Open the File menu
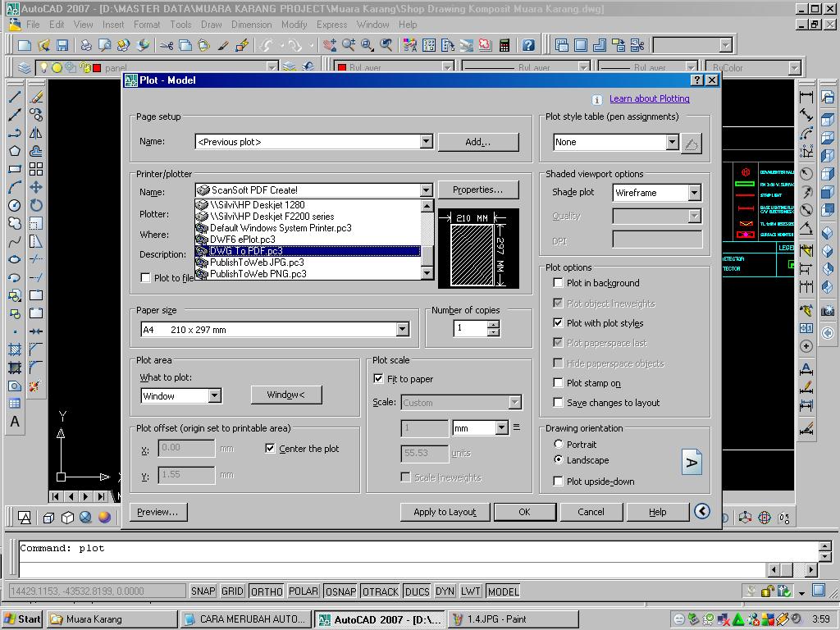Image resolution: width=840 pixels, height=630 pixels. [33, 25]
